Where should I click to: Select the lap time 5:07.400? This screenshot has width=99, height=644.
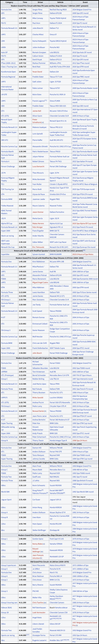[22, 640]
